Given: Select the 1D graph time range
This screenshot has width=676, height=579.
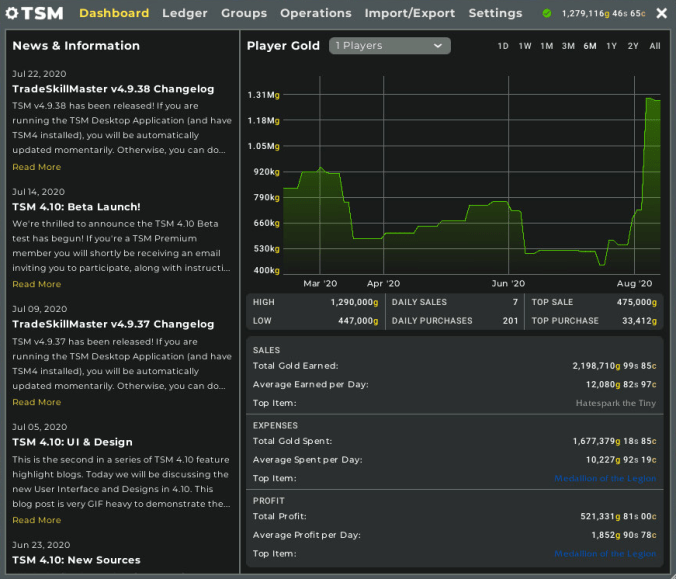Looking at the screenshot, I should [503, 46].
